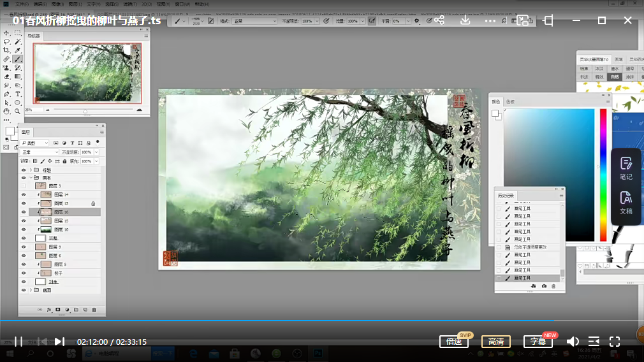This screenshot has height=362, width=644.
Task: Toggle visibility of 图层 10
Action: [x=24, y=229]
